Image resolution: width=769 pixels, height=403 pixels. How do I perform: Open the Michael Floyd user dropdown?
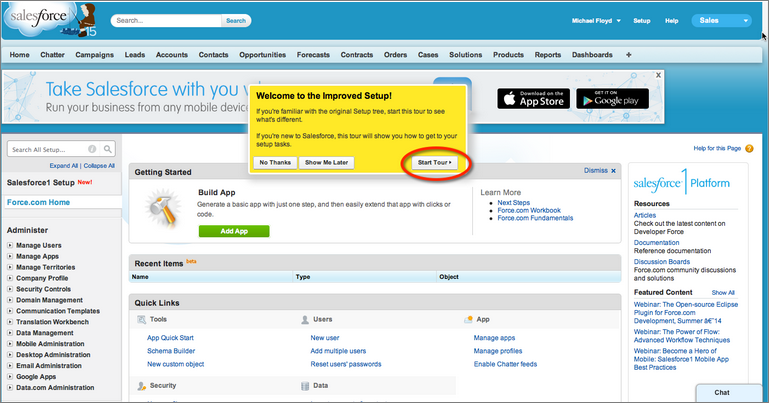596,21
